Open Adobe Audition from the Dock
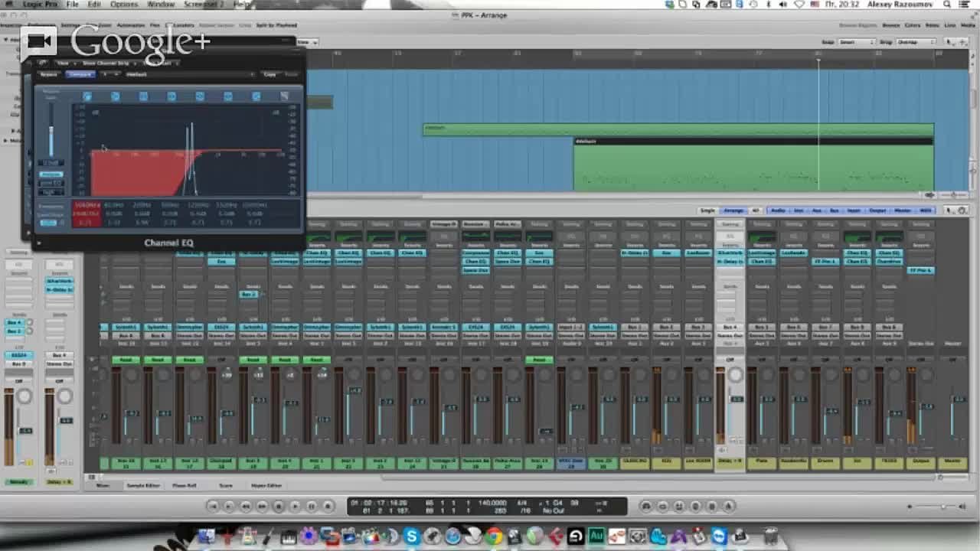The width and height of the screenshot is (980, 551). 597,536
